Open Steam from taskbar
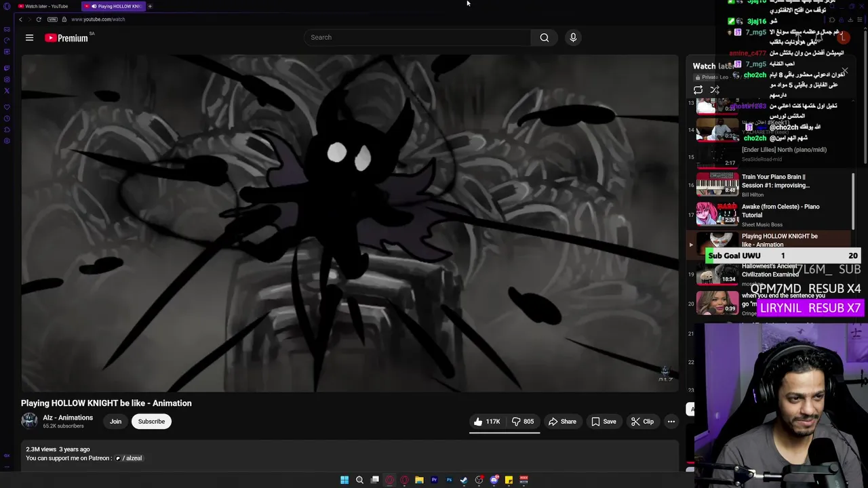The width and height of the screenshot is (868, 488). 464,480
